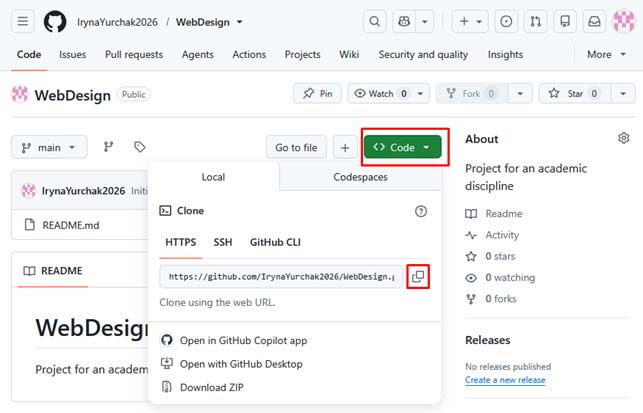Click Create a new release link
The width and height of the screenshot is (643, 413).
click(505, 380)
